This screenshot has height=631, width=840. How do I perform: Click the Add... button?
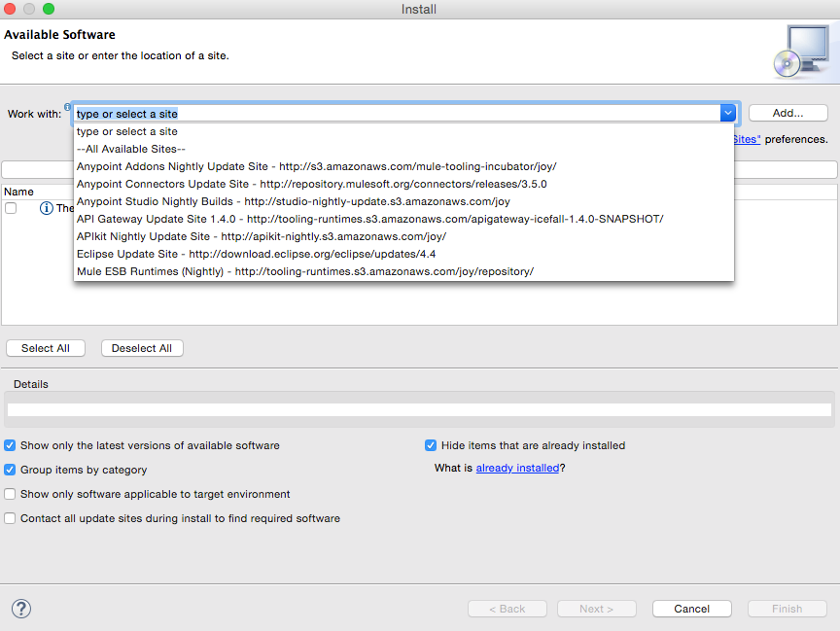click(788, 113)
